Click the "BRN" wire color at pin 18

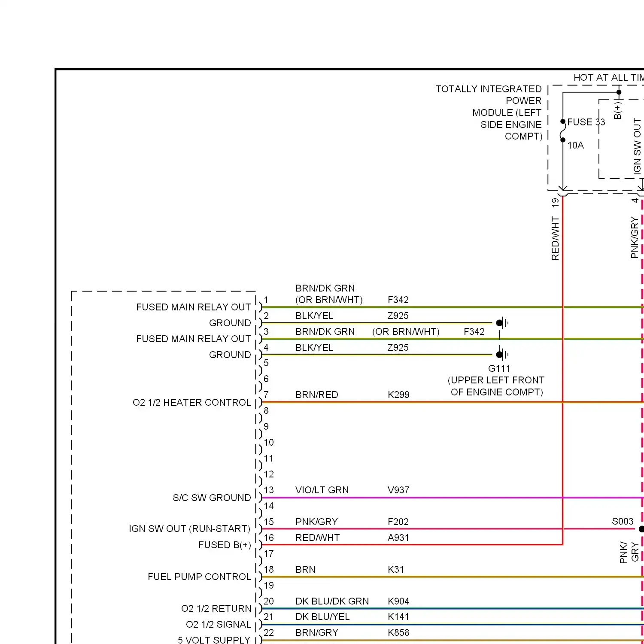pyautogui.click(x=305, y=570)
